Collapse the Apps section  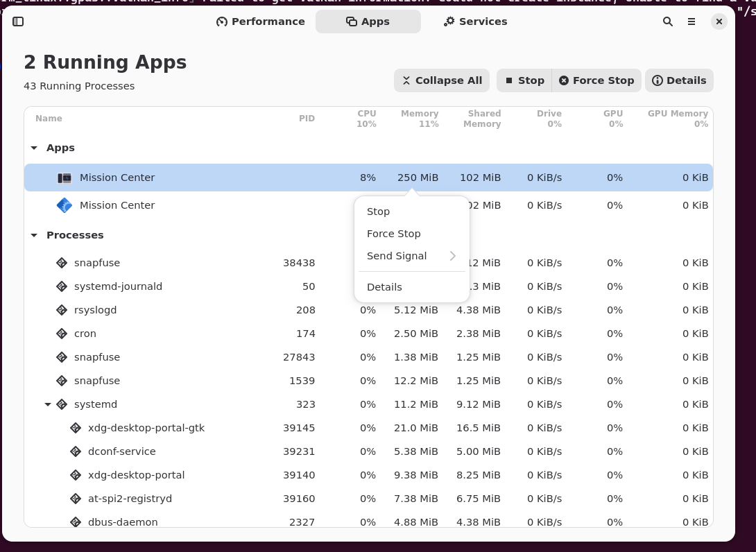[33, 148]
